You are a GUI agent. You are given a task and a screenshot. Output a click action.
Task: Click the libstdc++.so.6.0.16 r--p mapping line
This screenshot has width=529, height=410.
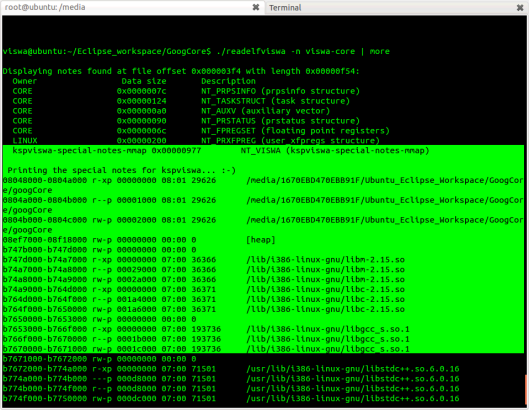231,388
